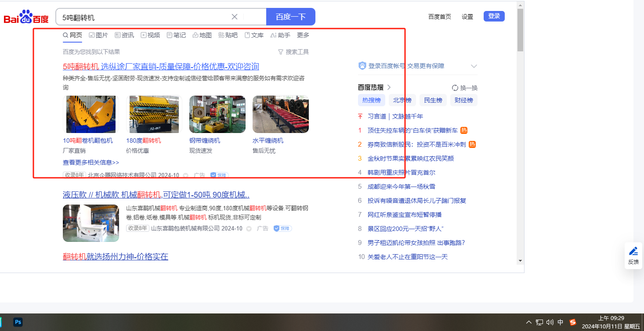Click the page vertical scrollbar thumb
644x331 pixels.
(520, 30)
